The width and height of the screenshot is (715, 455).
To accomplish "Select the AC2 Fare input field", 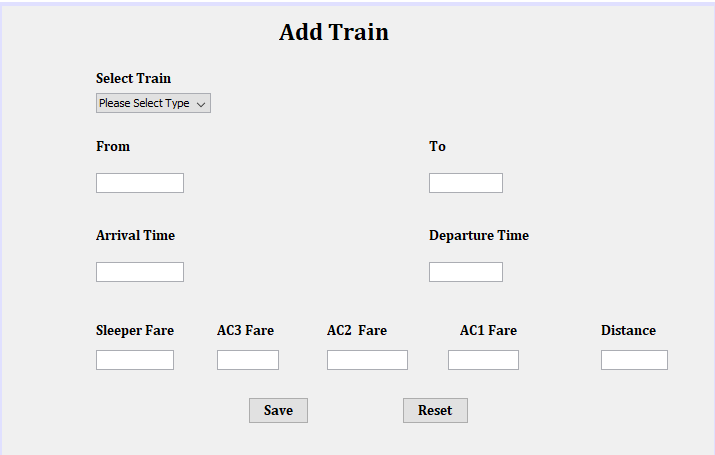I will (368, 360).
